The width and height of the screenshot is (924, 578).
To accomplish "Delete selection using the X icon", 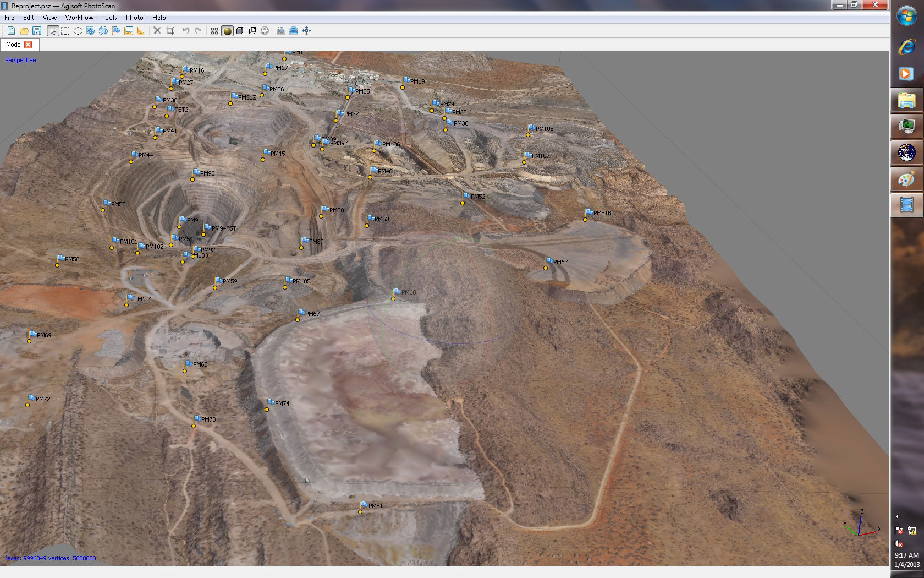I will pyautogui.click(x=157, y=31).
